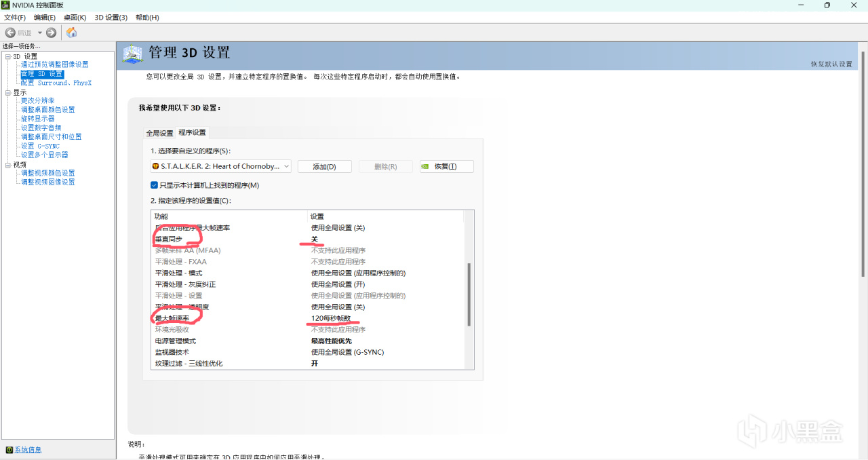The height and width of the screenshot is (460, 868).
Task: Select the 监视器技术 feature row
Action: [x=308, y=352]
